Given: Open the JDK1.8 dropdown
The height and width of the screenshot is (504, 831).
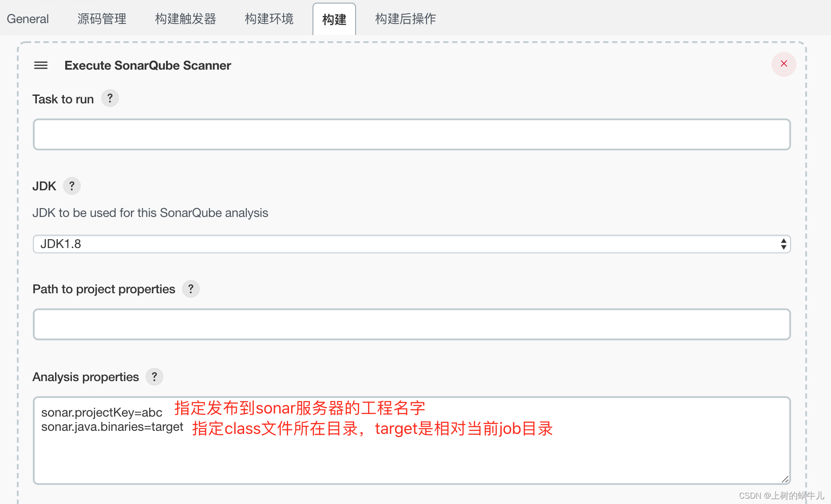Looking at the screenshot, I should click(412, 244).
